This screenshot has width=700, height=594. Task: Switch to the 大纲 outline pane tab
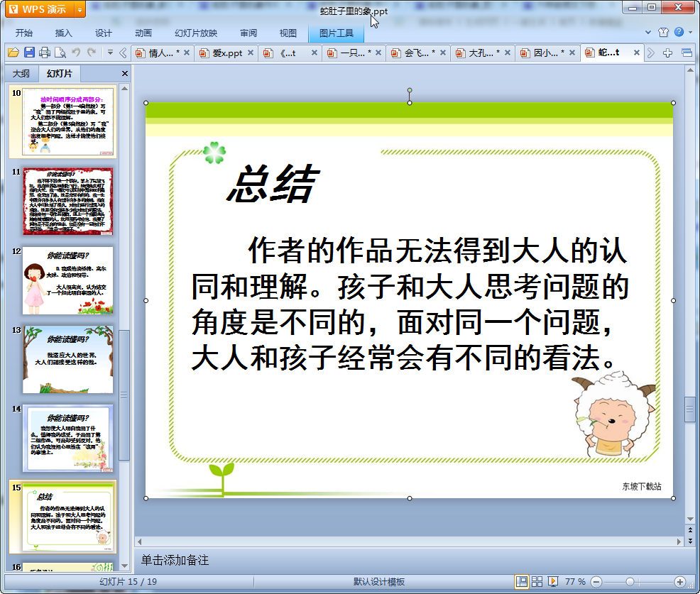pos(21,74)
